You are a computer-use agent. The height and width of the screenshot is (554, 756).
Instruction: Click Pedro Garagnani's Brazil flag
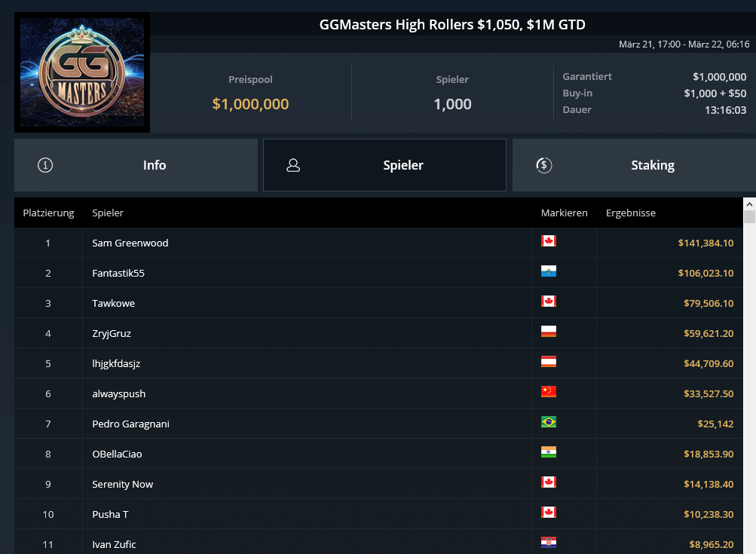(x=549, y=421)
